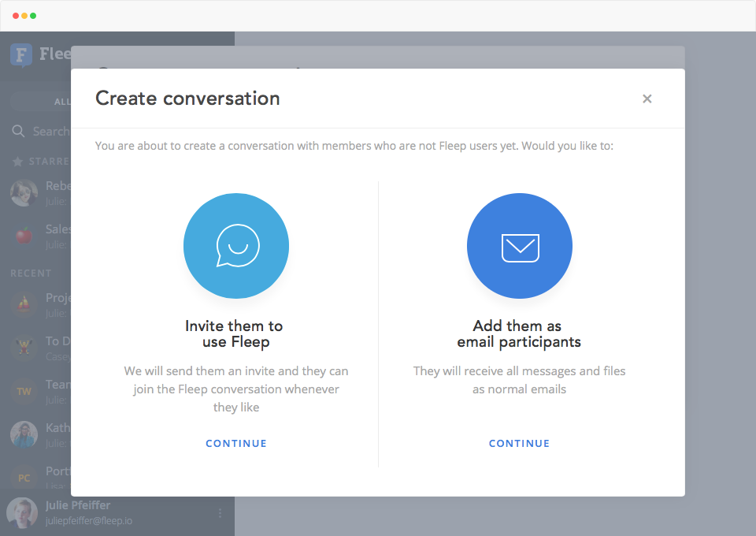Click the green macOS fullscreen button
This screenshot has width=756, height=536.
click(x=33, y=16)
